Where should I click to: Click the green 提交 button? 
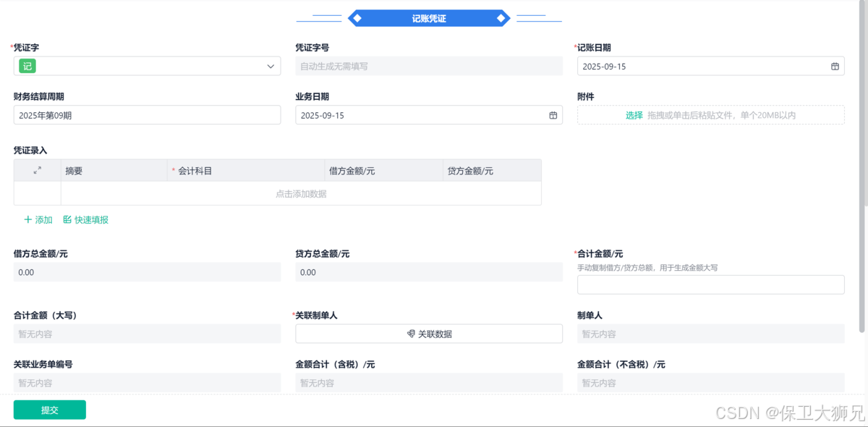click(x=50, y=410)
